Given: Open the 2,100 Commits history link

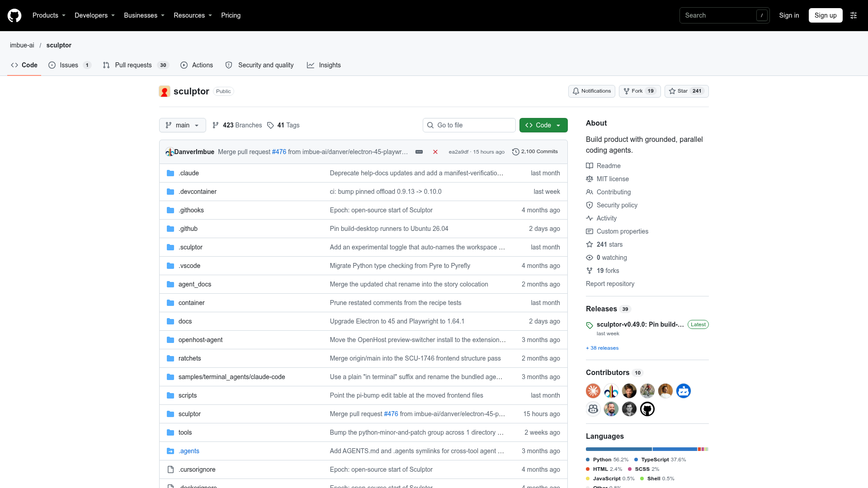Looking at the screenshot, I should tap(535, 152).
